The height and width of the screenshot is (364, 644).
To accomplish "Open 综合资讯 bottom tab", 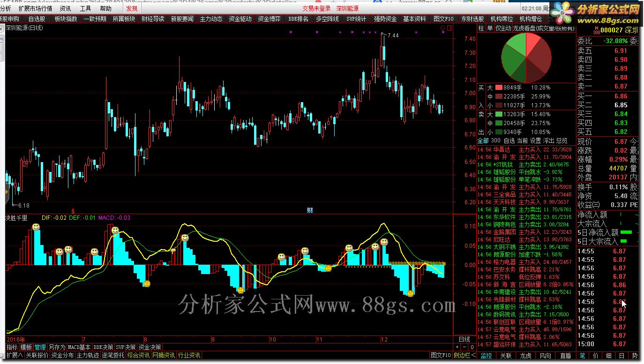I will point(138,355).
